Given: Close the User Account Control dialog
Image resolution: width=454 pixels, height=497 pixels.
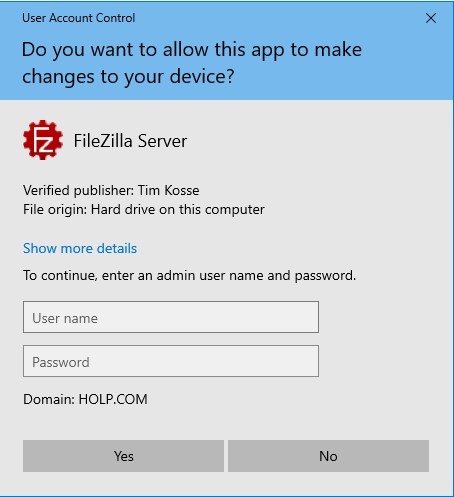Looking at the screenshot, I should click(431, 18).
